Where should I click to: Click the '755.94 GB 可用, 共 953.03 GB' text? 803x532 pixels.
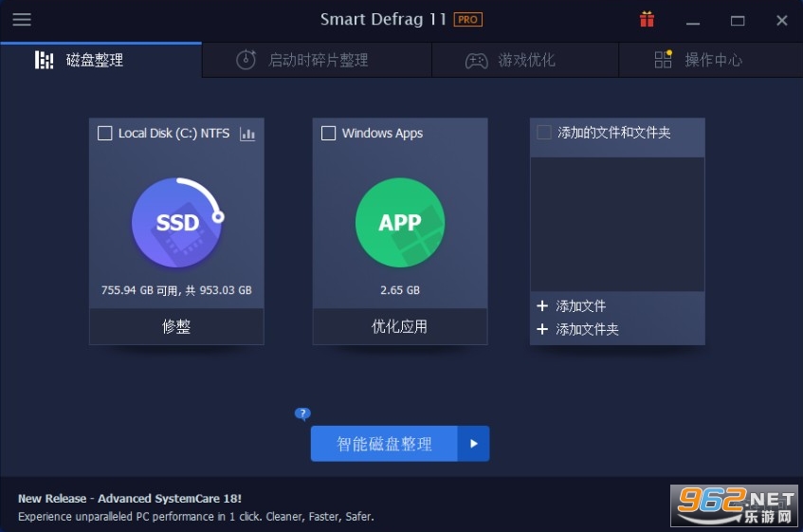coord(176,290)
